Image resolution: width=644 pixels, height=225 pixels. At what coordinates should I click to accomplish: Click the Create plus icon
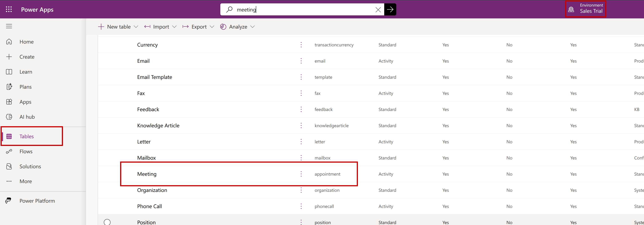tap(9, 57)
